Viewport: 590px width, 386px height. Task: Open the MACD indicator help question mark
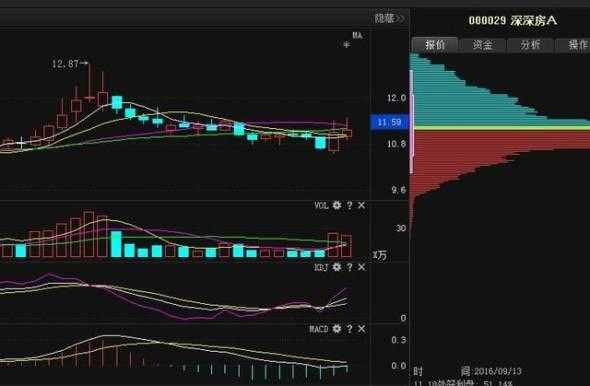pos(350,329)
